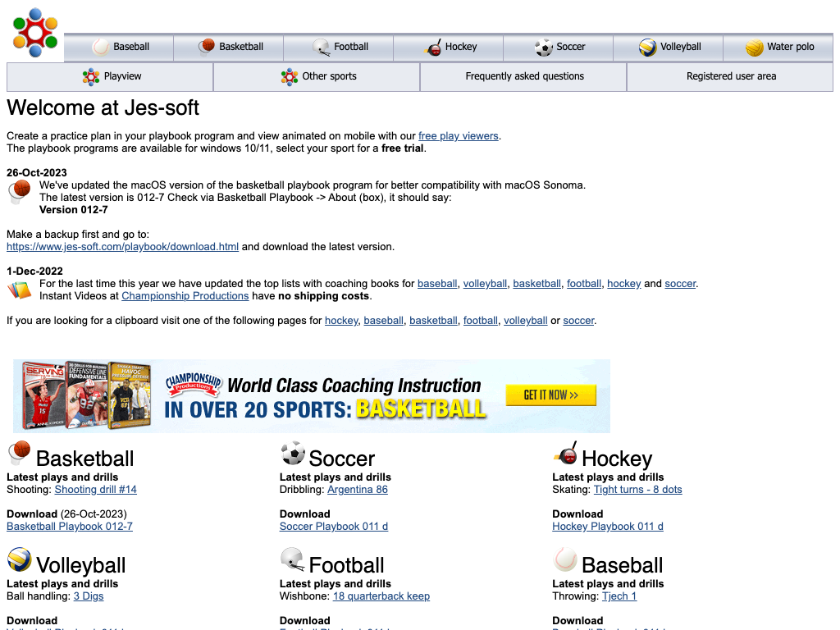Click the Playview colored circles icon

click(x=91, y=76)
